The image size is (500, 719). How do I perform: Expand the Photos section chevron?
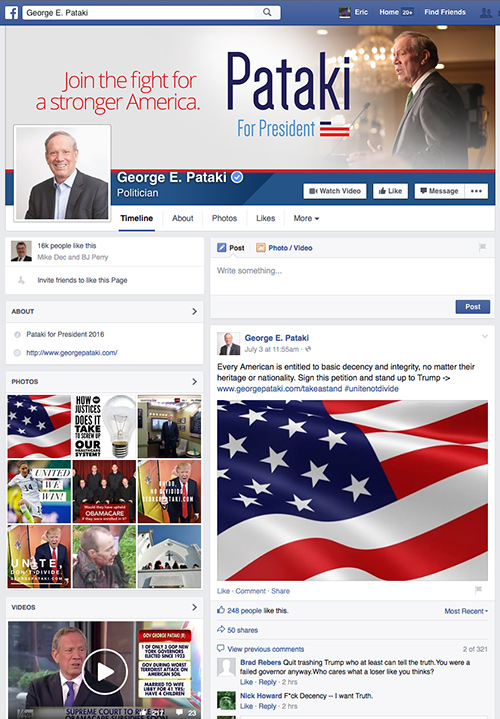pyautogui.click(x=194, y=382)
